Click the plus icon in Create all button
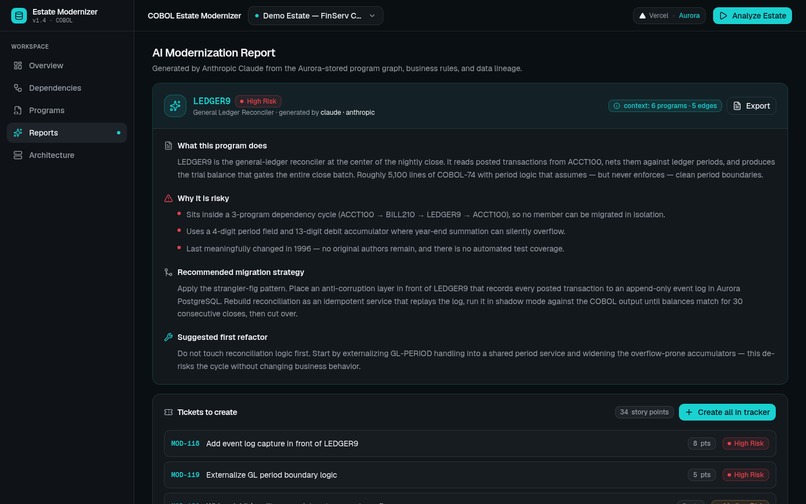 coord(689,412)
